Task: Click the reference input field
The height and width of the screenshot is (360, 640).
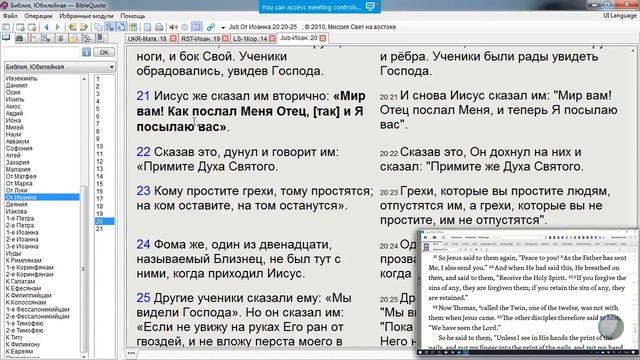Action: point(42,52)
